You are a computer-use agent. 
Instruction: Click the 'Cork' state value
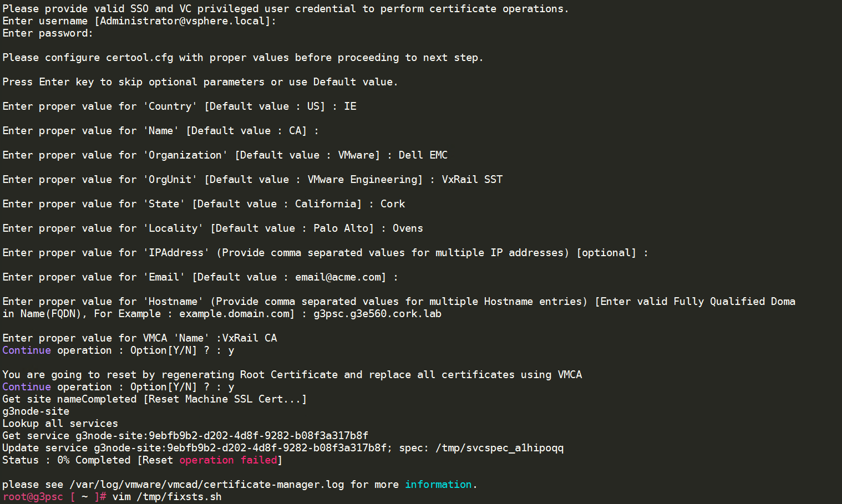coord(393,204)
